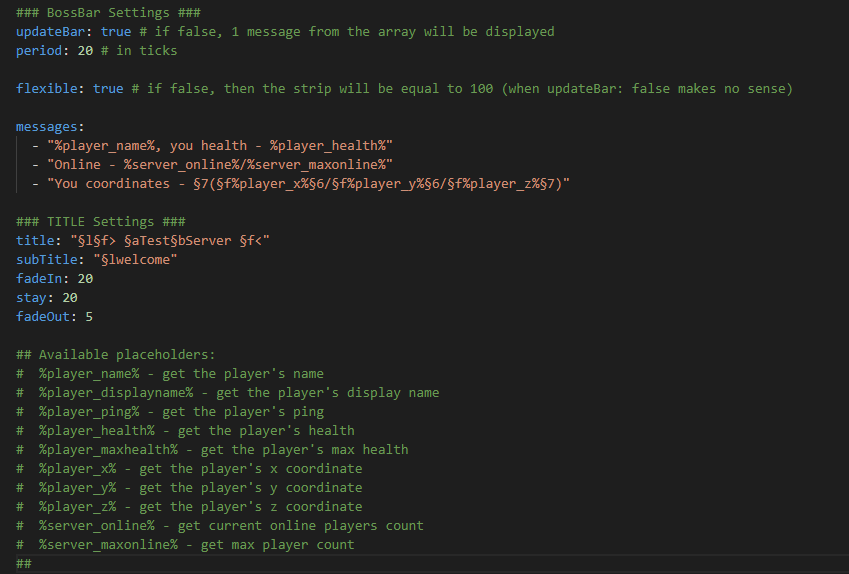Click the "Online - %server_online%" message string
The width and height of the screenshot is (849, 574).
click(220, 164)
